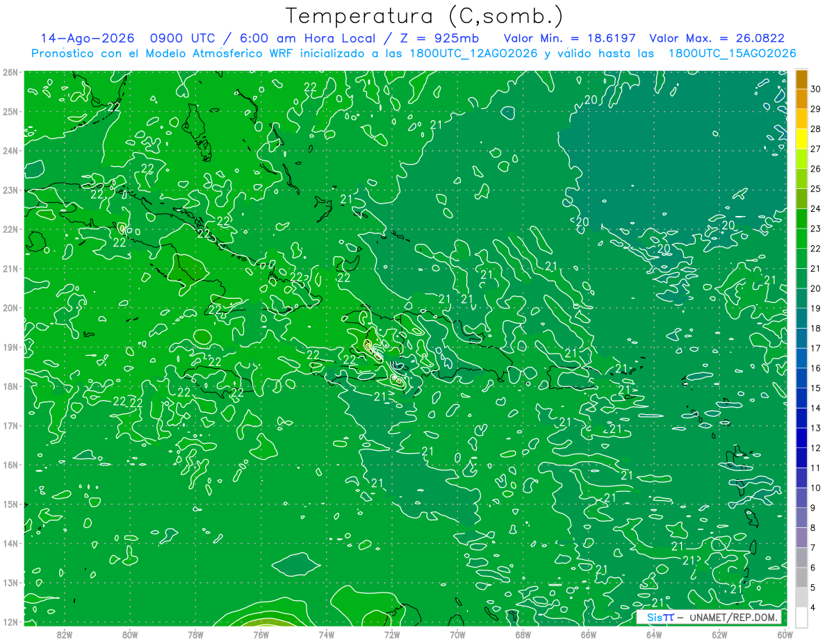Click 'Valor Max. = 26.0822' in the header
Screen dimensions: 834x644
[717, 39]
